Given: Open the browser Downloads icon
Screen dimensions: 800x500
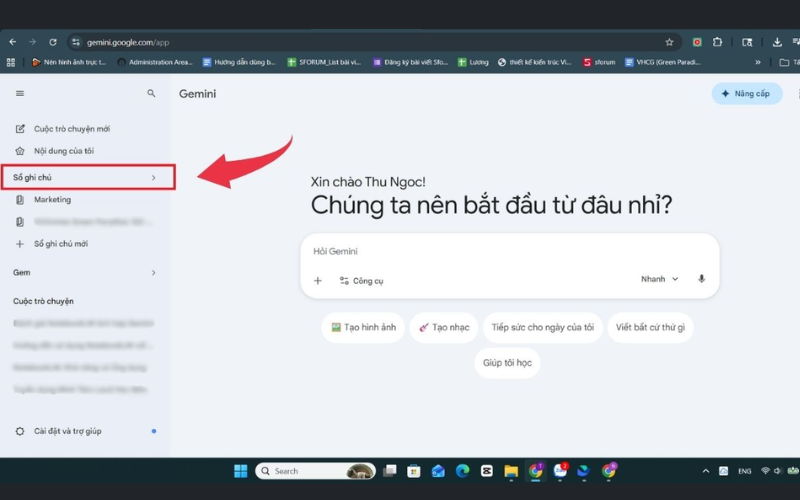Looking at the screenshot, I should (x=777, y=42).
